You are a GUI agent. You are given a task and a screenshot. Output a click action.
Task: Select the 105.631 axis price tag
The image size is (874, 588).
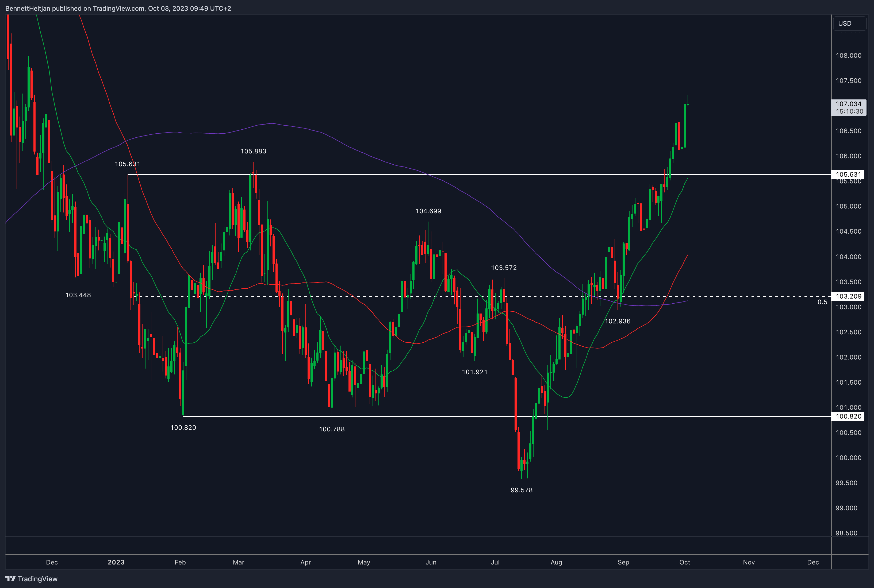click(x=848, y=174)
